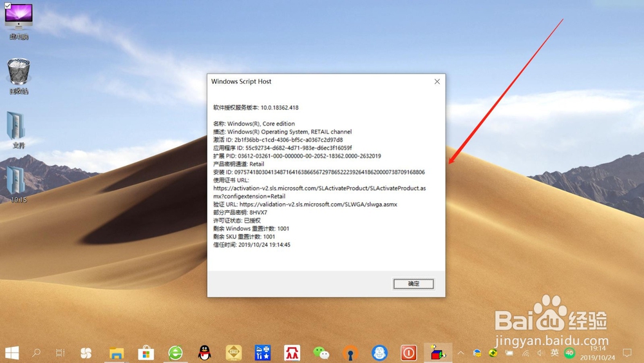The height and width of the screenshot is (363, 644).
Task: Click the 信任时间: 2019/10/24 19:14:45 line
Action: [x=251, y=245]
